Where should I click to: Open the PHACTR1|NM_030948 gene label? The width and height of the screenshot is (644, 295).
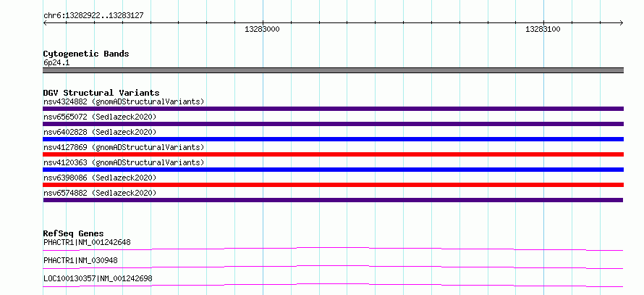tap(80, 260)
